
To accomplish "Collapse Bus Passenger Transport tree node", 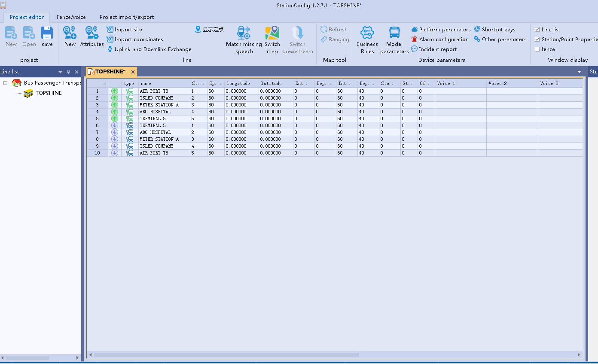I will [6, 83].
